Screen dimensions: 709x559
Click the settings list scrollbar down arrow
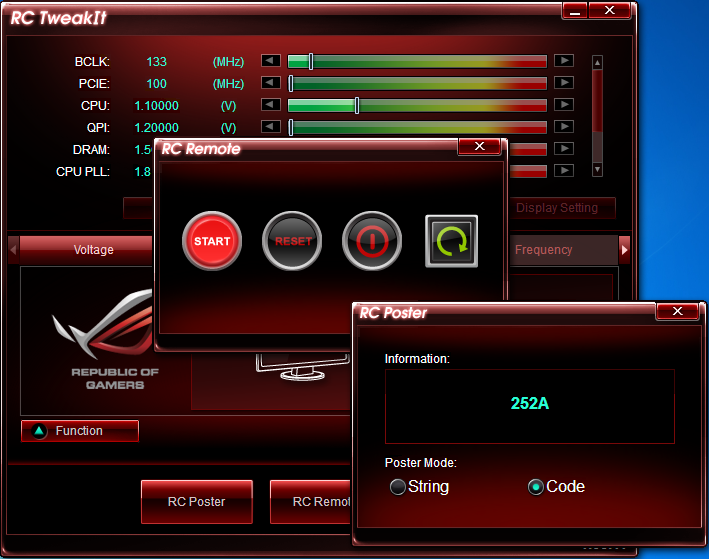pyautogui.click(x=597, y=170)
